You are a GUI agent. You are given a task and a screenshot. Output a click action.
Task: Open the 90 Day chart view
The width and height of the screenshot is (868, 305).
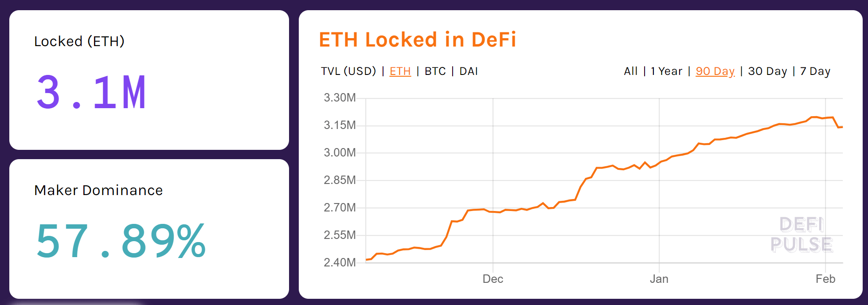pyautogui.click(x=715, y=71)
